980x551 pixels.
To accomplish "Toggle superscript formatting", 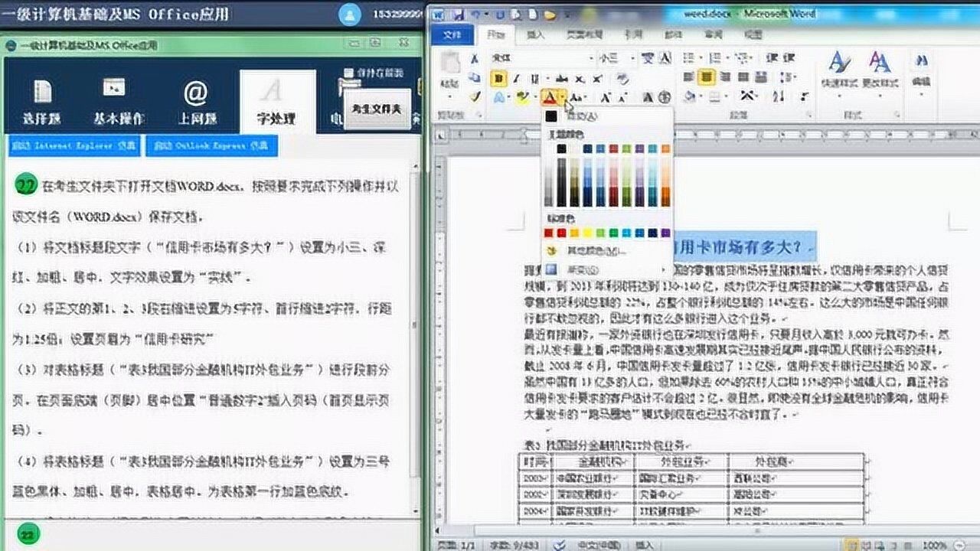I will (x=597, y=78).
